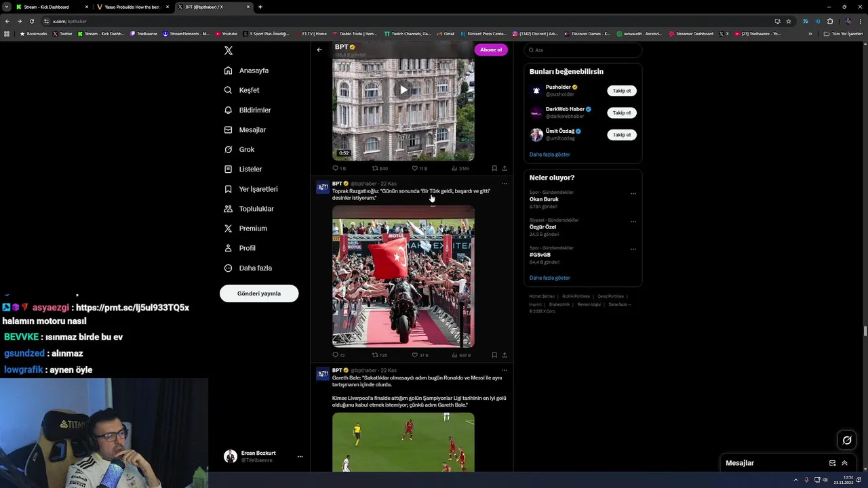Viewport: 868px width, 488px height.
Task: Reply to the Toprak Razgatlıoğlu post
Action: (339, 355)
